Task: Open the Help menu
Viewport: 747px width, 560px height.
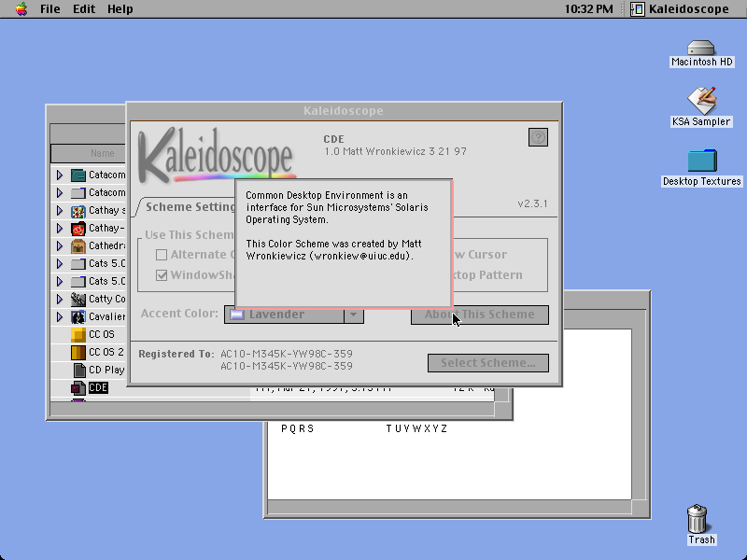Action: [x=120, y=8]
